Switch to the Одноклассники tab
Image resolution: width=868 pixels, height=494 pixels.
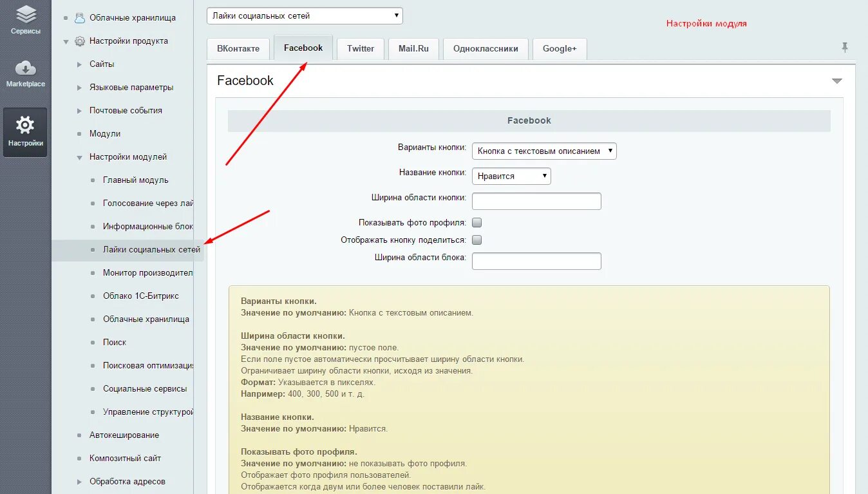[x=486, y=49]
